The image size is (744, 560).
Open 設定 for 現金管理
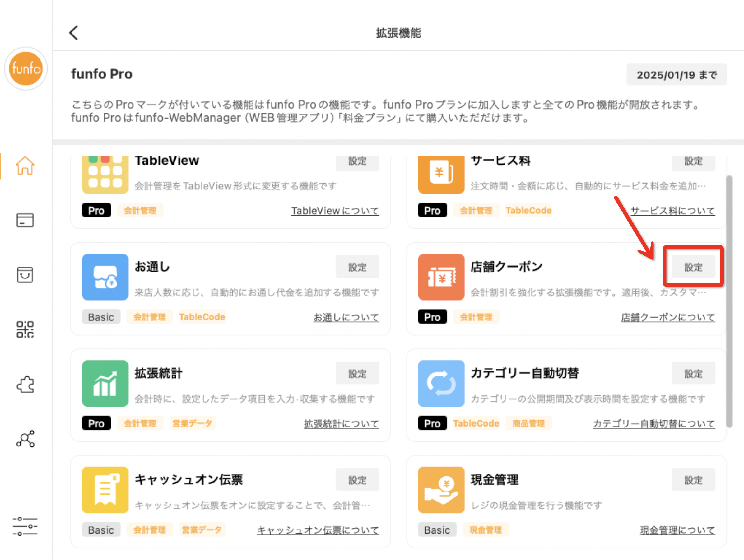693,480
